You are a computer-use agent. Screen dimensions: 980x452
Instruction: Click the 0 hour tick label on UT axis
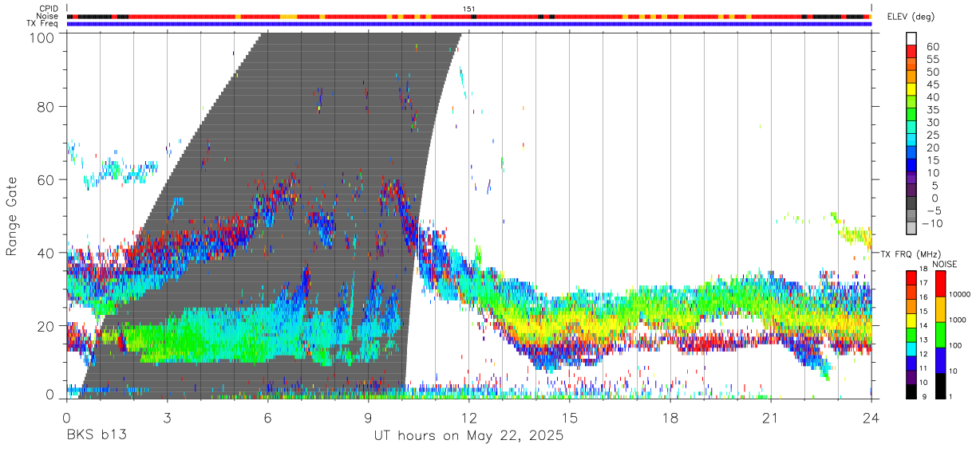click(66, 418)
